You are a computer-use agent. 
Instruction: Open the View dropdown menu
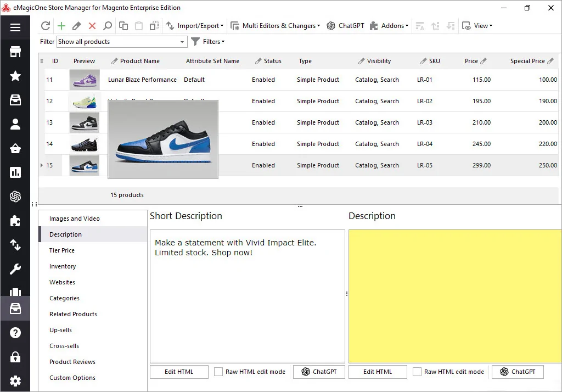(x=477, y=26)
